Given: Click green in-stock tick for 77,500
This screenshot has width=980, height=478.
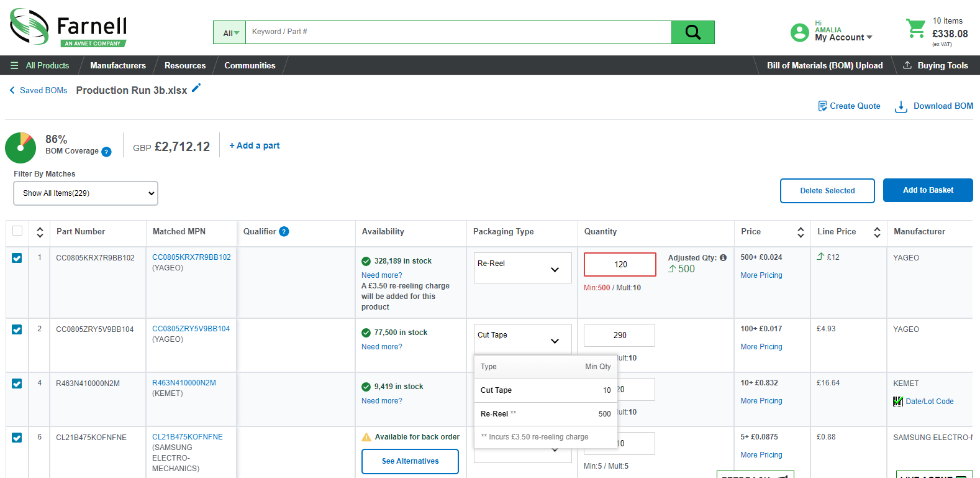Looking at the screenshot, I should pos(366,333).
